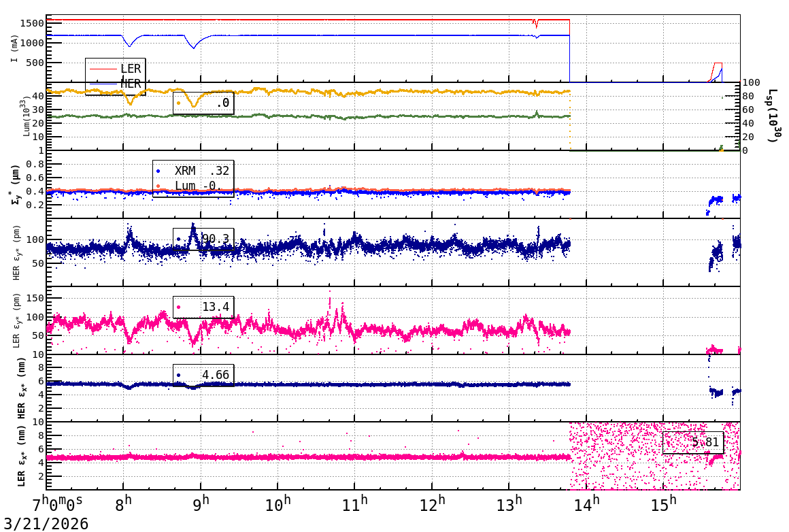789x532 pixels.
Task: Click the 0.6 tick on Σy* axis
Action: [x=35, y=178]
